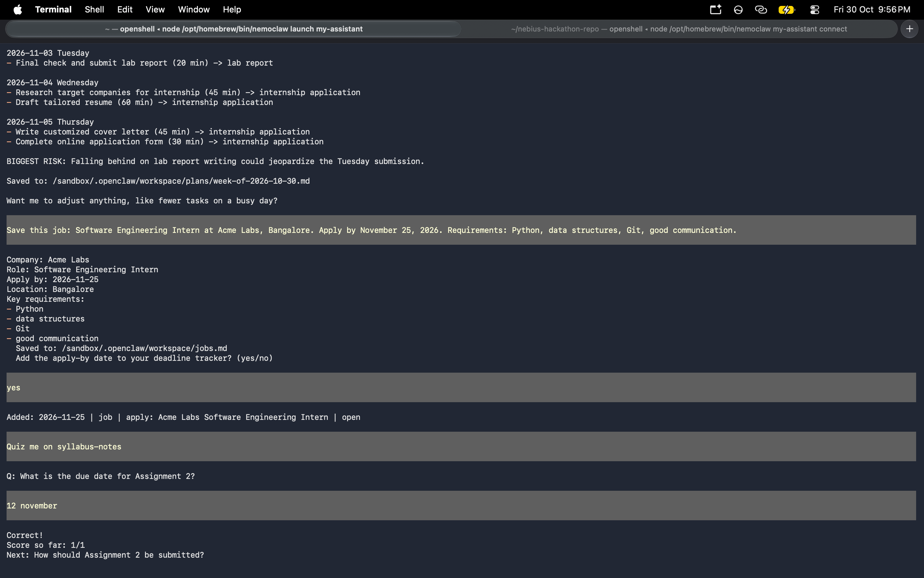Click the '12 november' answer line
Screen dimensions: 924x578
[461, 506]
